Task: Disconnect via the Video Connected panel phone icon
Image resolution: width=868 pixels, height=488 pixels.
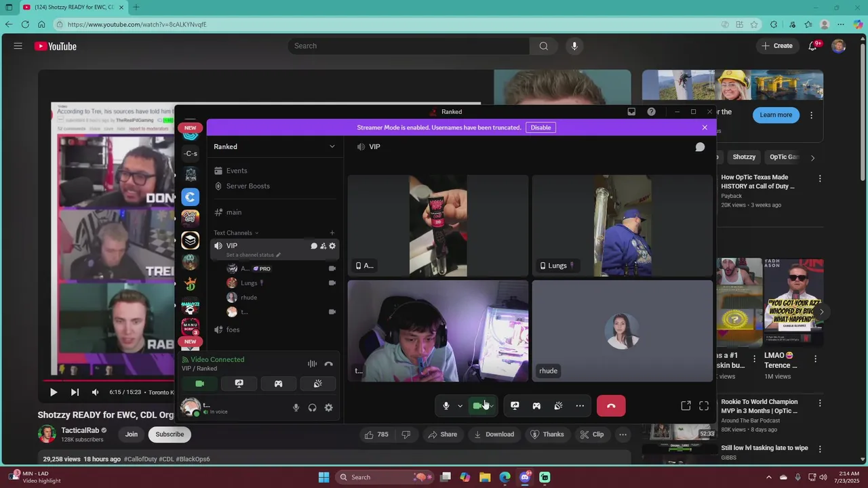Action: click(328, 364)
